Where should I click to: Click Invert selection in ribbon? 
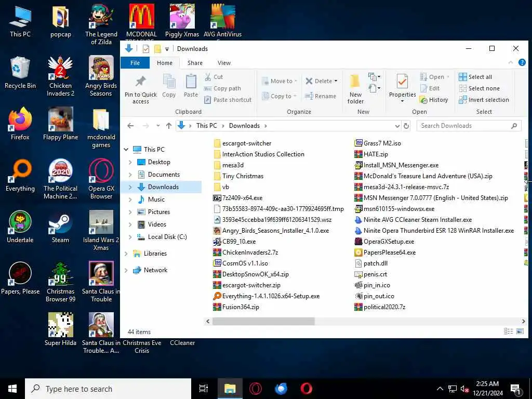pyautogui.click(x=484, y=100)
